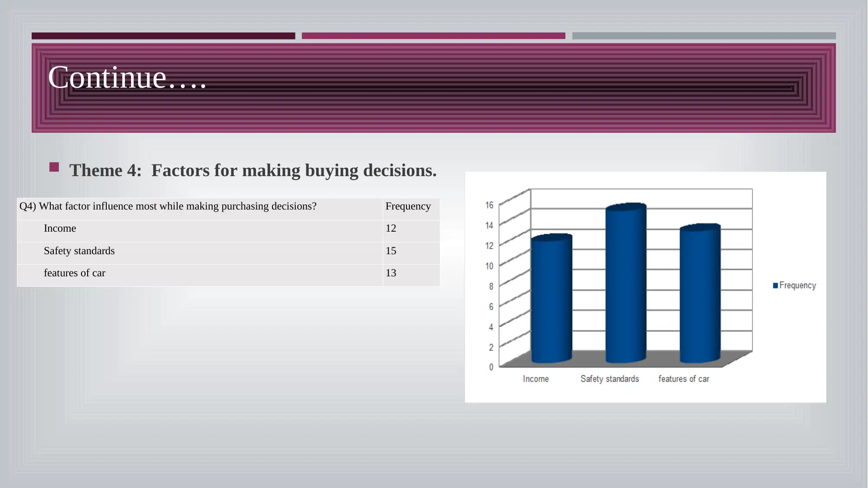Click the Frequency legend label
This screenshot has width=868, height=488.
[798, 285]
